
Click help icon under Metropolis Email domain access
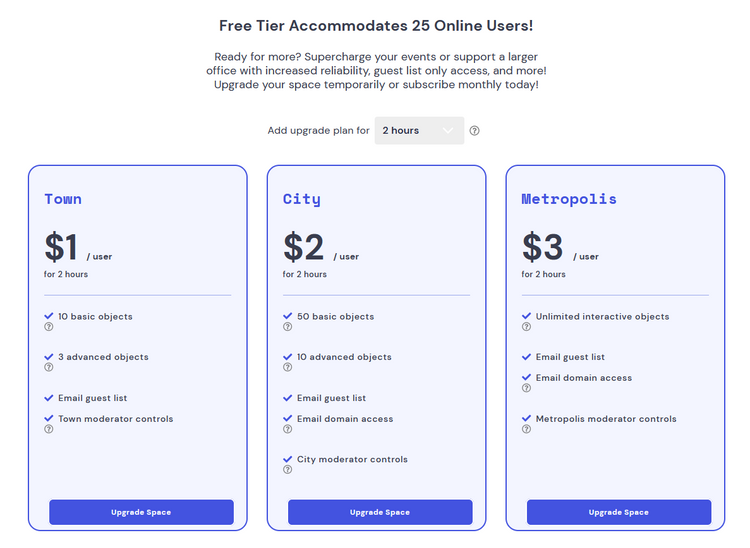pyautogui.click(x=526, y=389)
